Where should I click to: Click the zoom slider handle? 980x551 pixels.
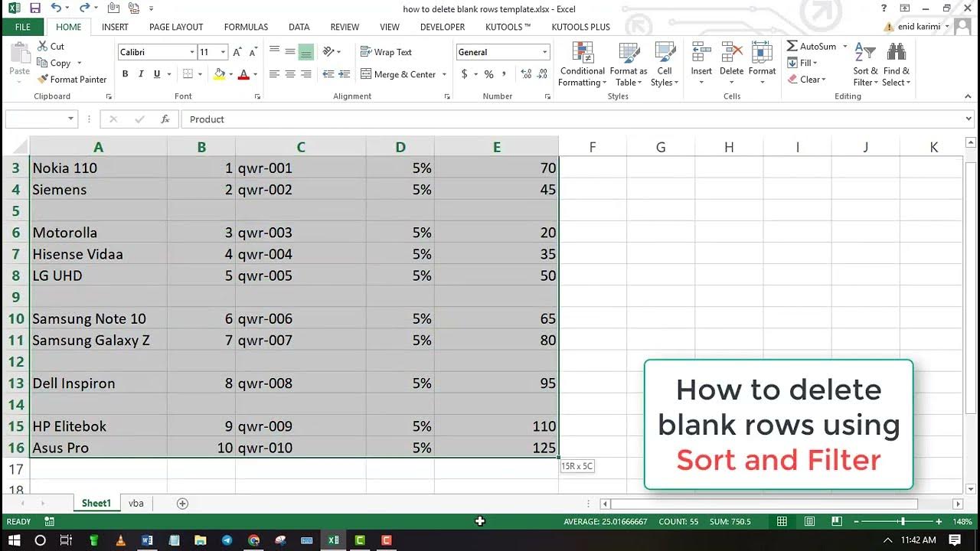tap(903, 522)
